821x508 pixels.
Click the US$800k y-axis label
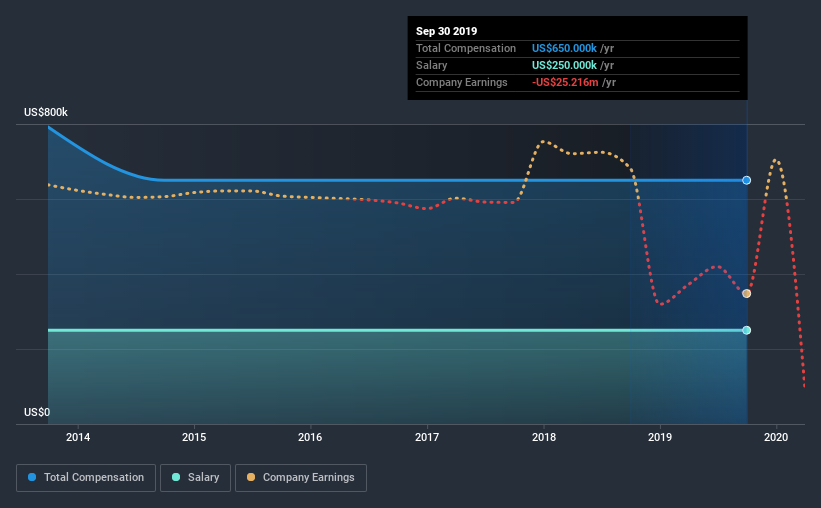(46, 112)
